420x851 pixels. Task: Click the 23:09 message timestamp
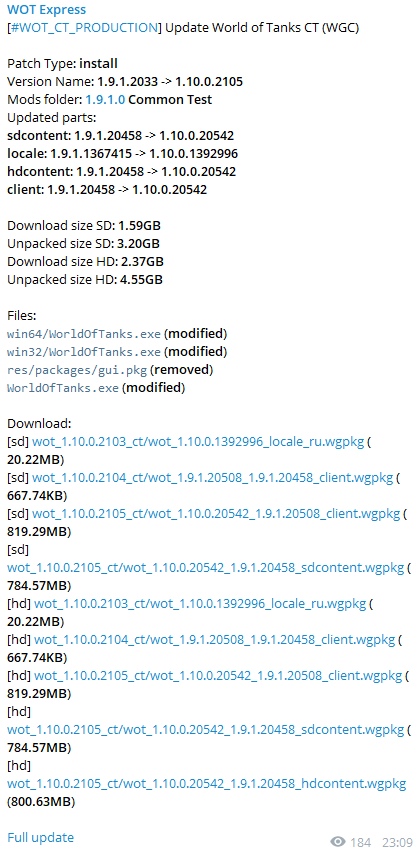point(397,842)
